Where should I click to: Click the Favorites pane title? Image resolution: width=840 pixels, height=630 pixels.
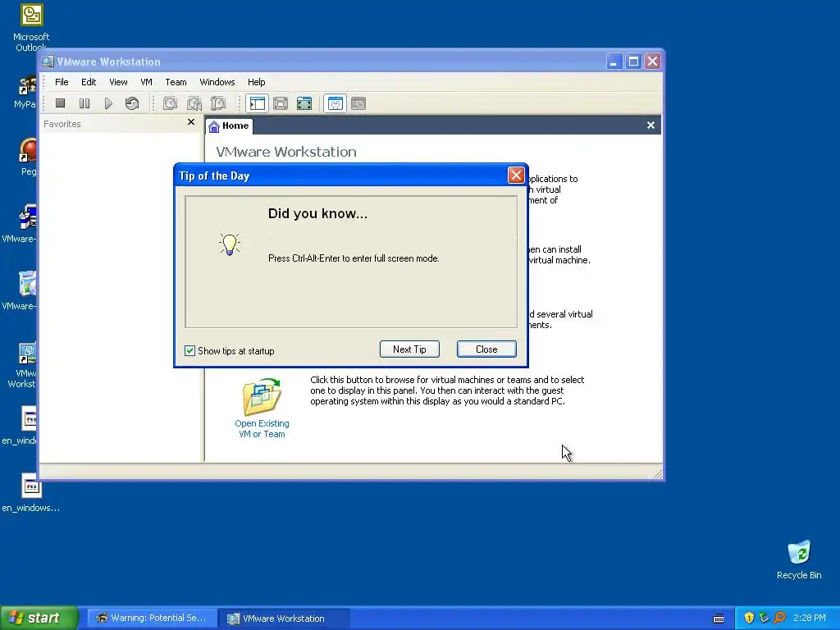point(62,124)
